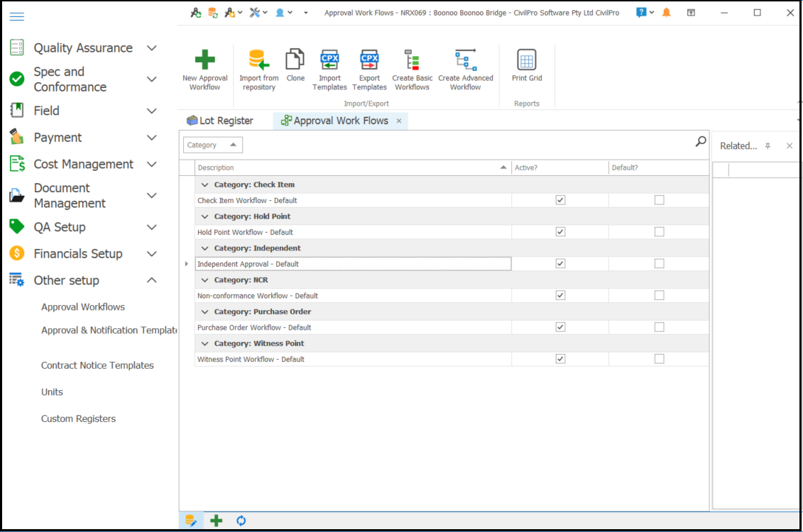This screenshot has height=532, width=803.
Task: Switch to the Lot Register tab
Action: [220, 121]
